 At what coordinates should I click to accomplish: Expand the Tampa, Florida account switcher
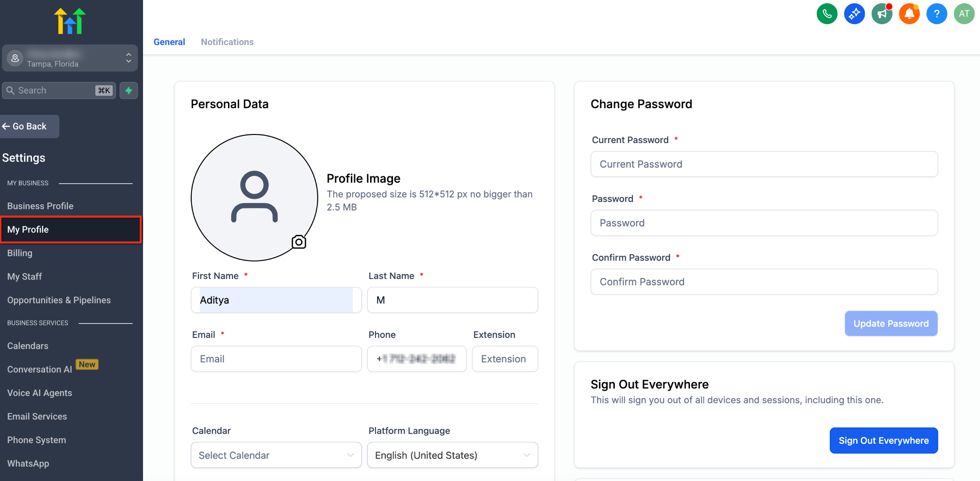70,58
